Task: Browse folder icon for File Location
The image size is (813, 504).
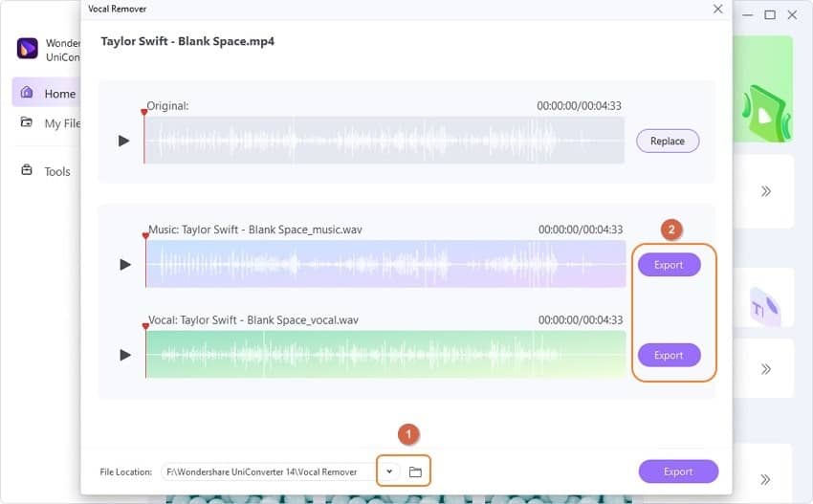Action: click(415, 471)
